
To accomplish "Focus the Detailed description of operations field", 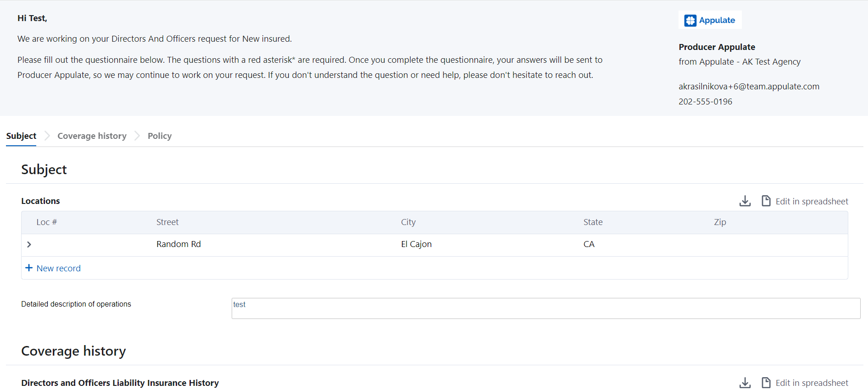I will coord(545,308).
